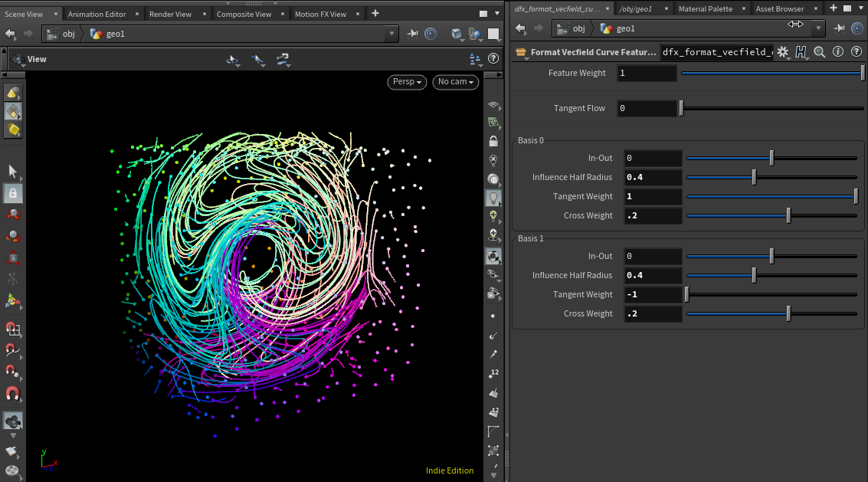868x482 pixels.
Task: Open the node info icon
Action: pos(838,52)
